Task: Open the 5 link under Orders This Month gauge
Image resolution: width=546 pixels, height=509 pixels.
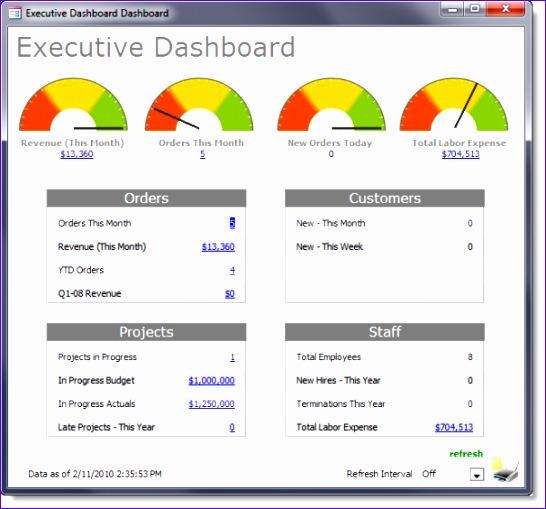Action: pos(202,154)
